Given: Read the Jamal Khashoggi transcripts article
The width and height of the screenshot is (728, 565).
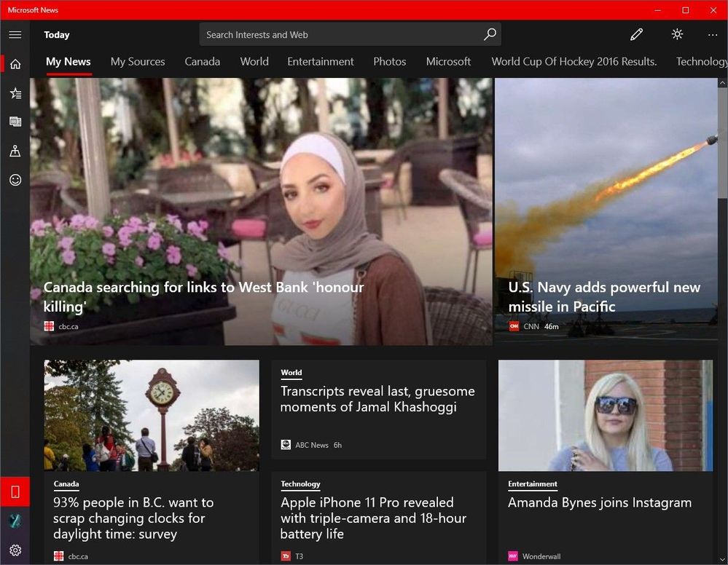Looking at the screenshot, I should click(377, 399).
